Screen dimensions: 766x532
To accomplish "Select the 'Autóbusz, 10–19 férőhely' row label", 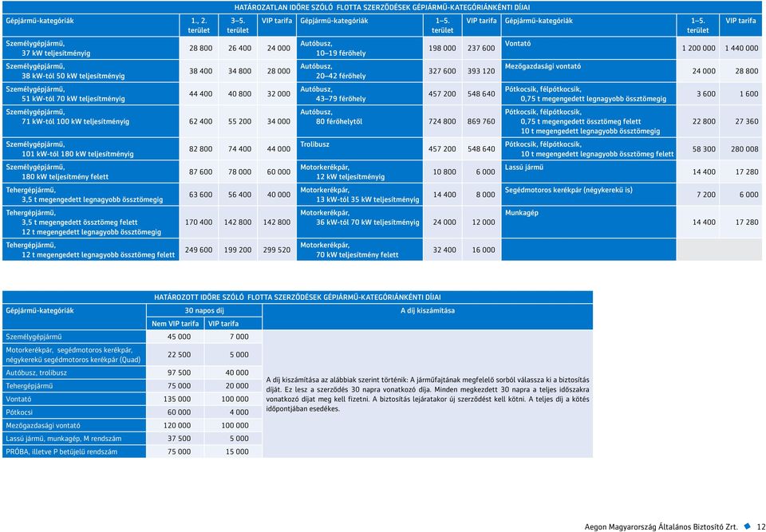I will click(334, 48).
